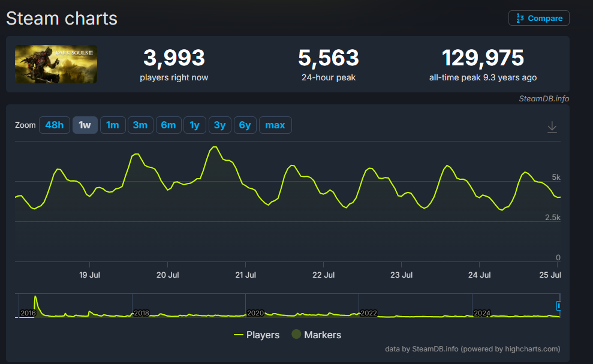Image resolution: width=593 pixels, height=364 pixels.
Task: Set zoom range to 6y
Action: pyautogui.click(x=245, y=125)
